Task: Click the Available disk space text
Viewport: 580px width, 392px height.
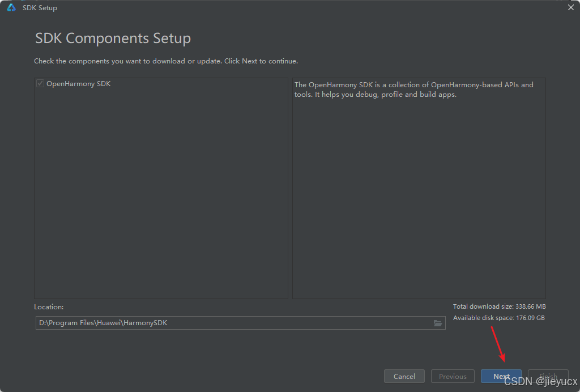Action: pos(498,318)
